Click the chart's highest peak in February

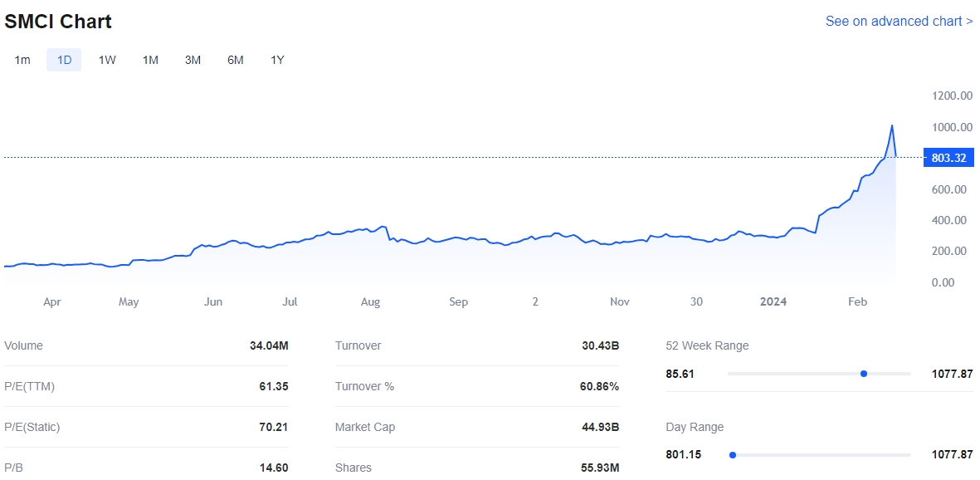coord(891,126)
